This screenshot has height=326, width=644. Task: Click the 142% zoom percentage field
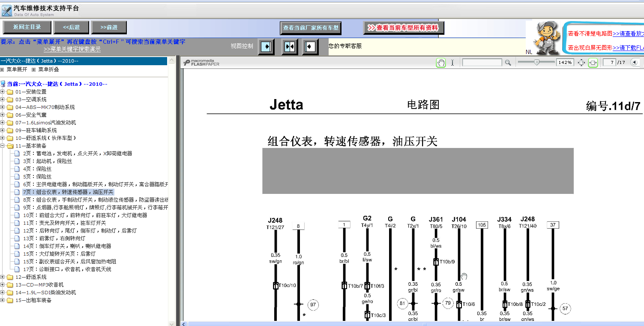click(565, 63)
